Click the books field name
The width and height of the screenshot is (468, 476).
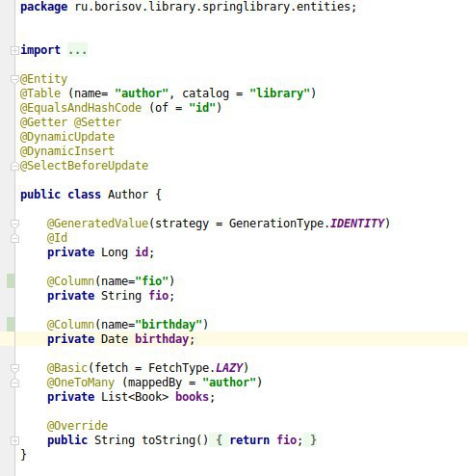click(x=192, y=397)
